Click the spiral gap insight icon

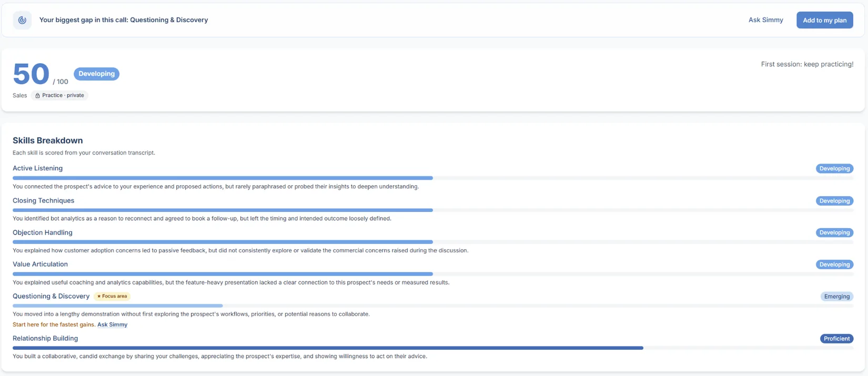(x=22, y=20)
